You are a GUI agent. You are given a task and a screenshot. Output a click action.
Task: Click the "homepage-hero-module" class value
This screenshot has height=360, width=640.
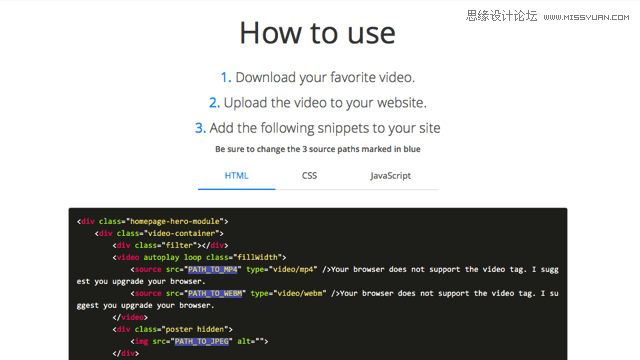(x=175, y=221)
